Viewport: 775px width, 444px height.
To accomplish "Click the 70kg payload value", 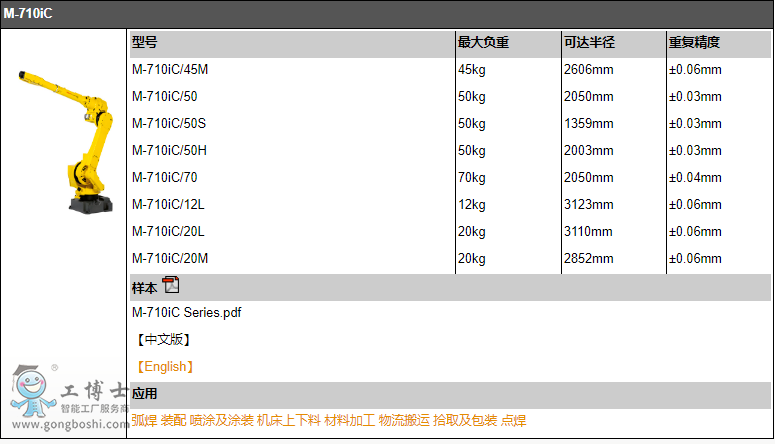I will 472,178.
